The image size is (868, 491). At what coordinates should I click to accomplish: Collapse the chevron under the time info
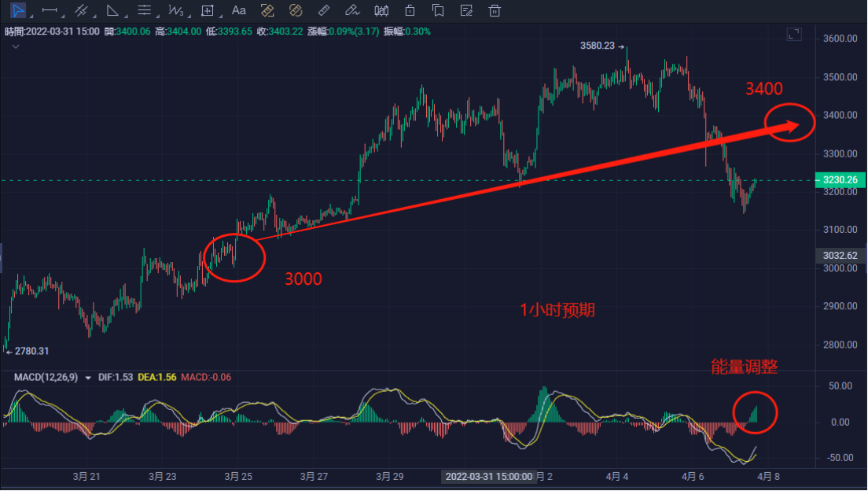(15, 46)
